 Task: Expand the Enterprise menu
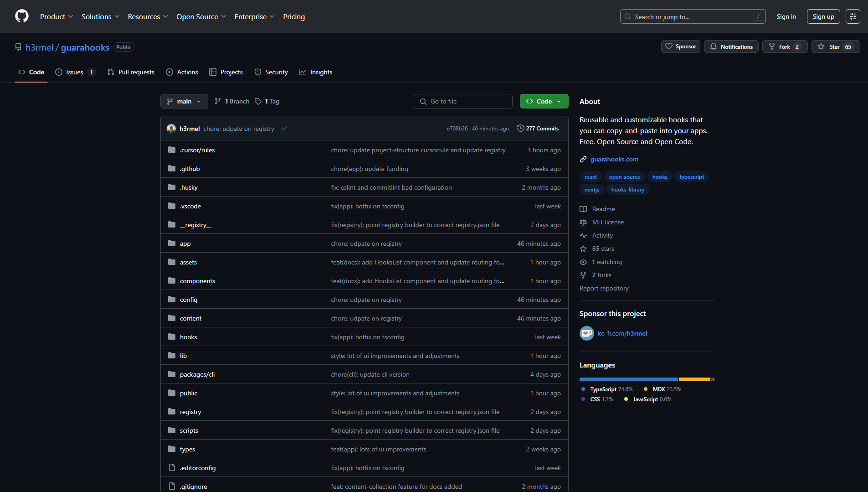pos(255,16)
